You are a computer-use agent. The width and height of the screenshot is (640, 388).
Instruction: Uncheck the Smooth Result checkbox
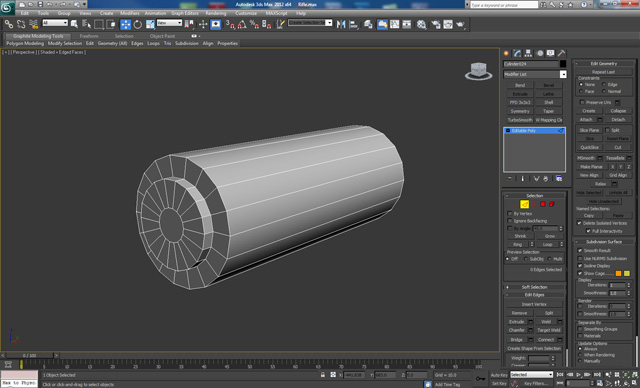coord(580,250)
